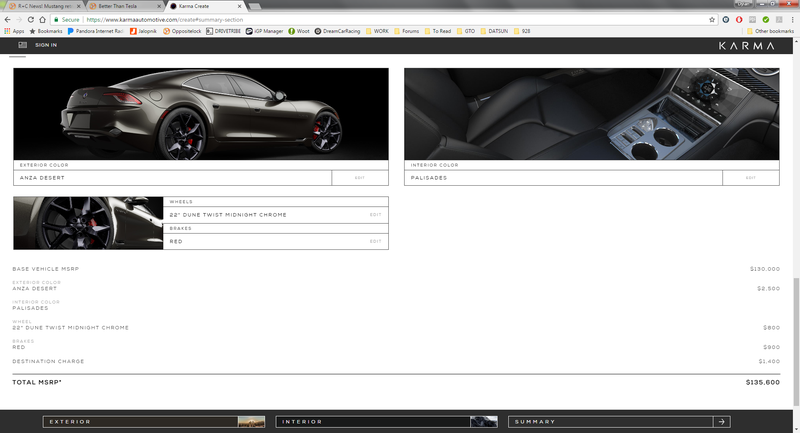Image resolution: width=800 pixels, height=433 pixels.
Task: Click the scrollbar up arrow
Action: click(796, 41)
